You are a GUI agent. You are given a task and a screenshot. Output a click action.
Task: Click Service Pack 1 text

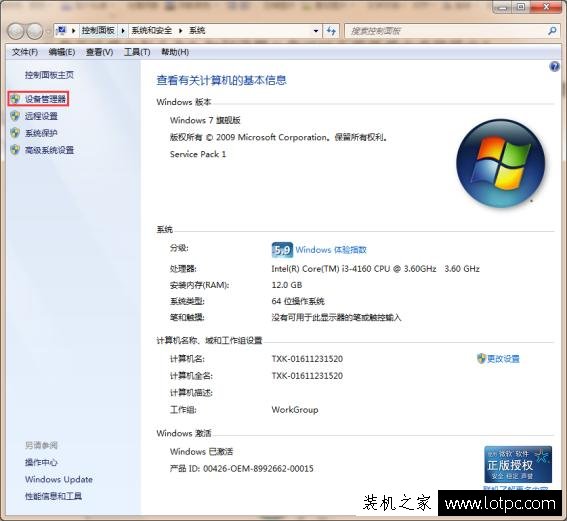pos(198,154)
